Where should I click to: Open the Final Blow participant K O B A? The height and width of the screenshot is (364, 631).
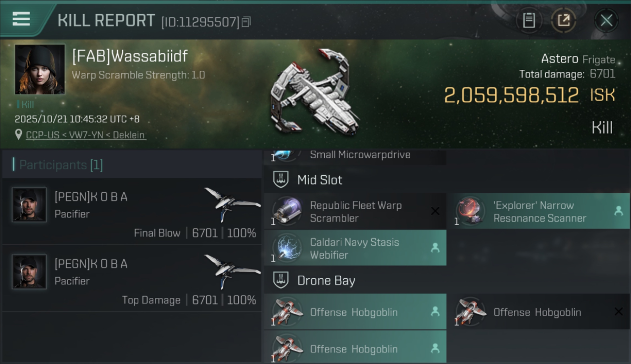pyautogui.click(x=132, y=211)
